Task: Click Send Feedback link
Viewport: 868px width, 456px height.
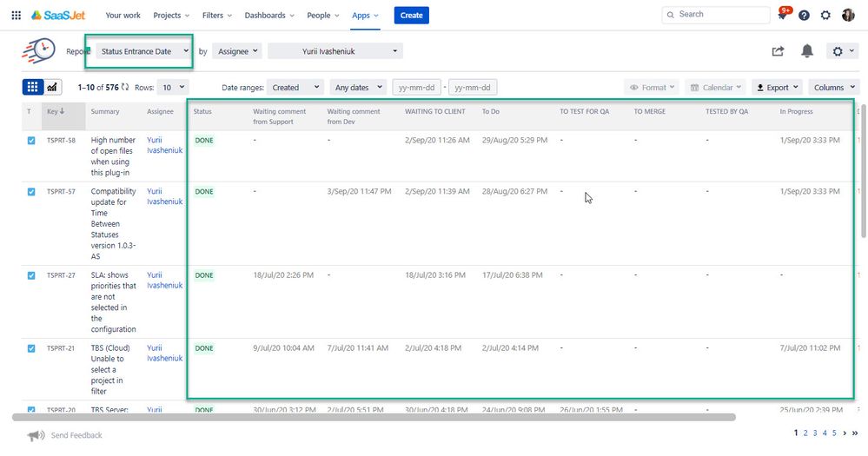Action: point(76,435)
